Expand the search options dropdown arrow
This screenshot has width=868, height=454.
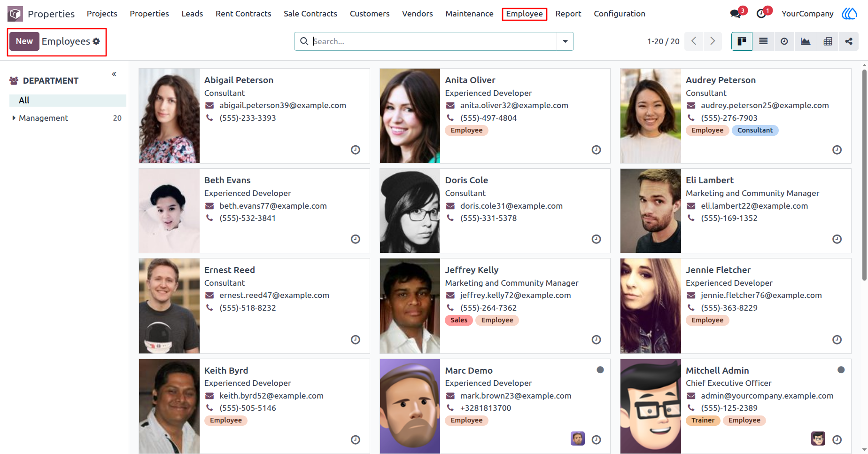click(565, 41)
